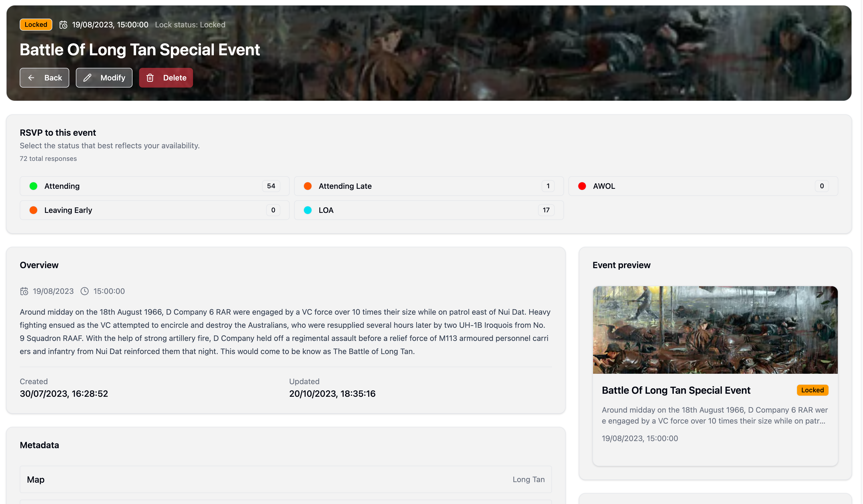Screen dimensions: 863x504
Task: Click the back arrow icon
Action: (x=31, y=78)
